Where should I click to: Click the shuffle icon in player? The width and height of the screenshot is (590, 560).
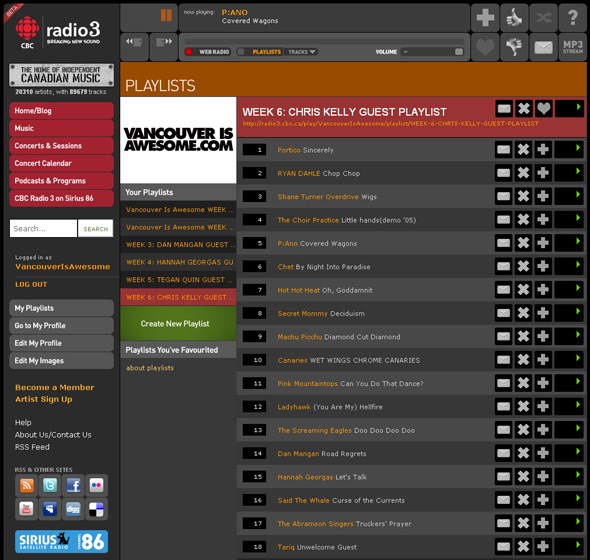543,17
